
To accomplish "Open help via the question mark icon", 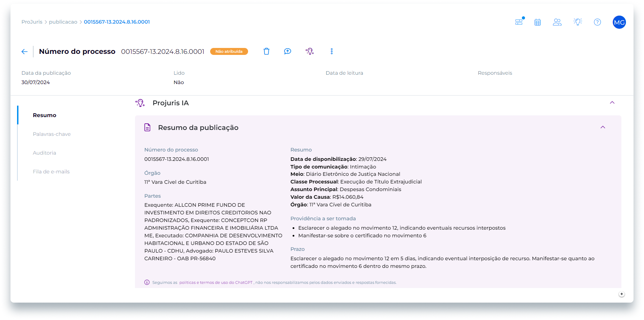I will 597,22.
